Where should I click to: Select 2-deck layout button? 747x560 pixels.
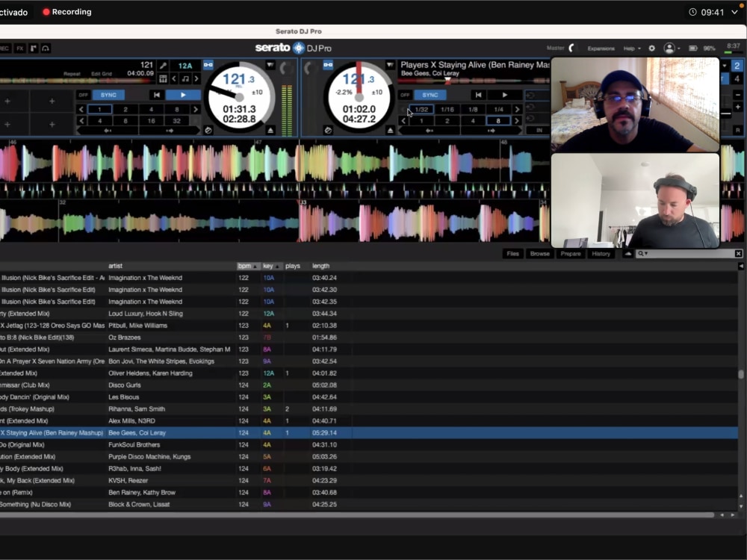737,66
